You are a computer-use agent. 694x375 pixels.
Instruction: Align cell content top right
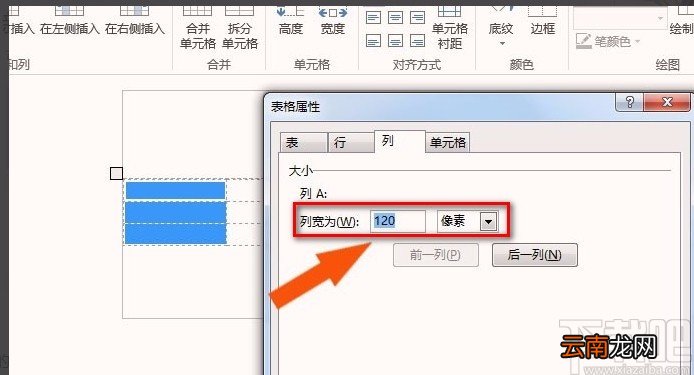(x=417, y=18)
